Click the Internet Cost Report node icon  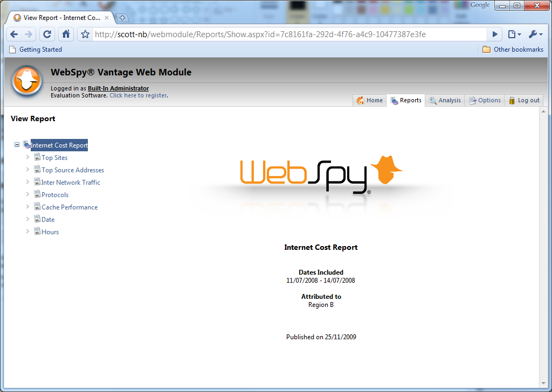click(x=26, y=144)
